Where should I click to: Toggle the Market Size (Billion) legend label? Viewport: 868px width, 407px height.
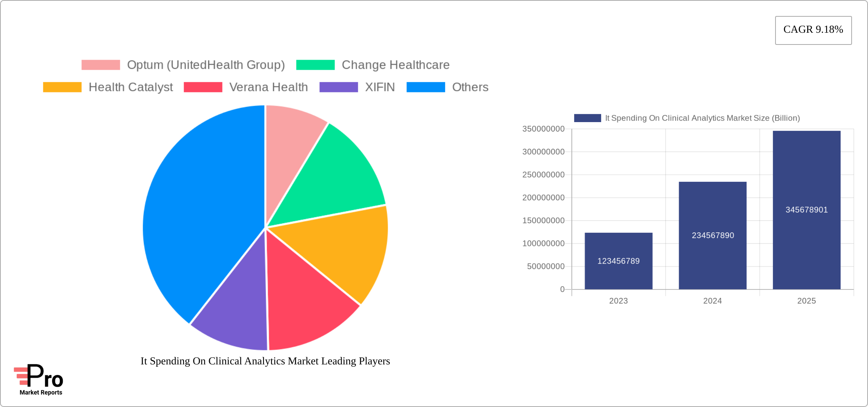click(702, 118)
